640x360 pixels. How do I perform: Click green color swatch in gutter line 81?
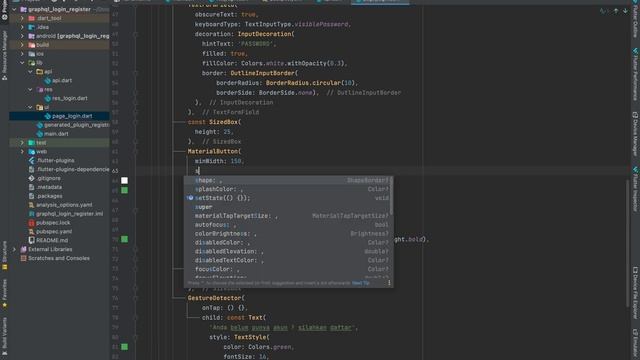click(124, 347)
